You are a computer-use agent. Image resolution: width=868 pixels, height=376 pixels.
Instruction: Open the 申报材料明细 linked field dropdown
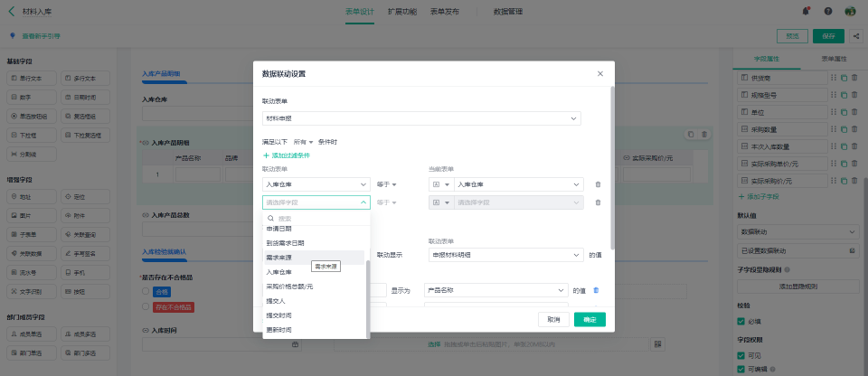pyautogui.click(x=506, y=255)
